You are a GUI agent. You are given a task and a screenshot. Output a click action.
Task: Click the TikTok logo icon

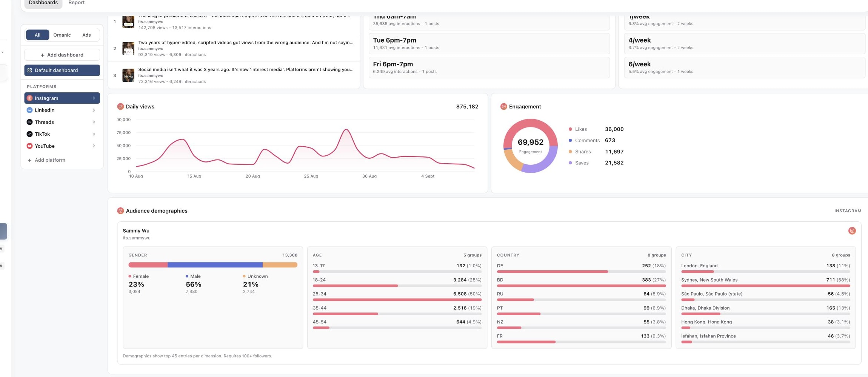point(30,134)
